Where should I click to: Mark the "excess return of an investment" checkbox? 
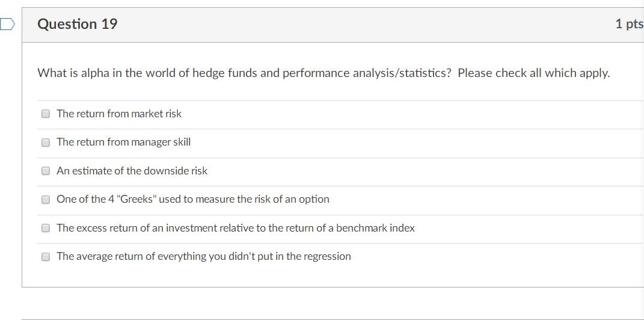(x=46, y=228)
